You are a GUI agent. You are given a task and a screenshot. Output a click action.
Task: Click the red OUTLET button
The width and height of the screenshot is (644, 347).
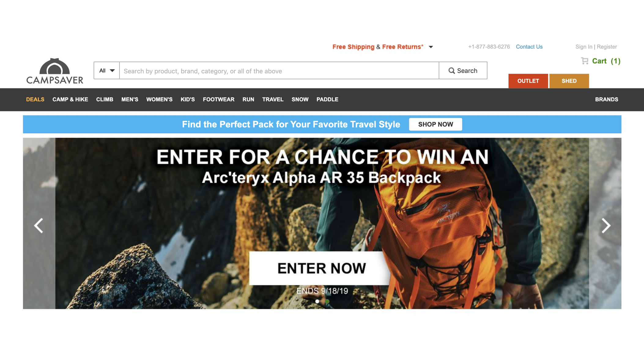528,81
